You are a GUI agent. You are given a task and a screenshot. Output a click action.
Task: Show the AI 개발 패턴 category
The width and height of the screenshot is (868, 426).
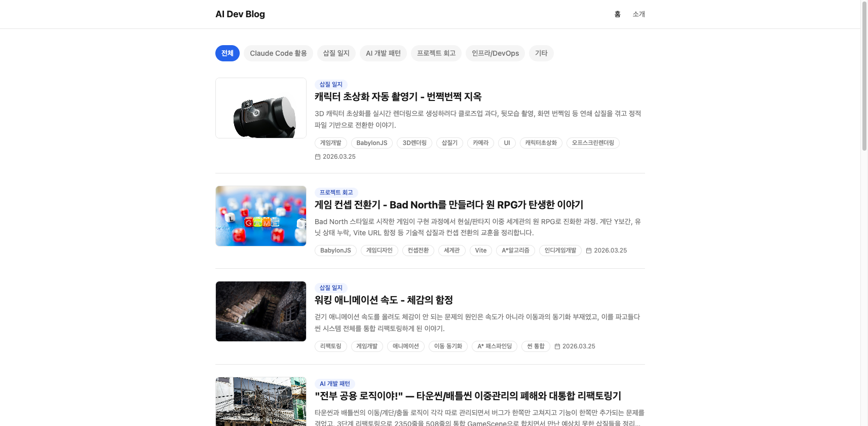383,53
